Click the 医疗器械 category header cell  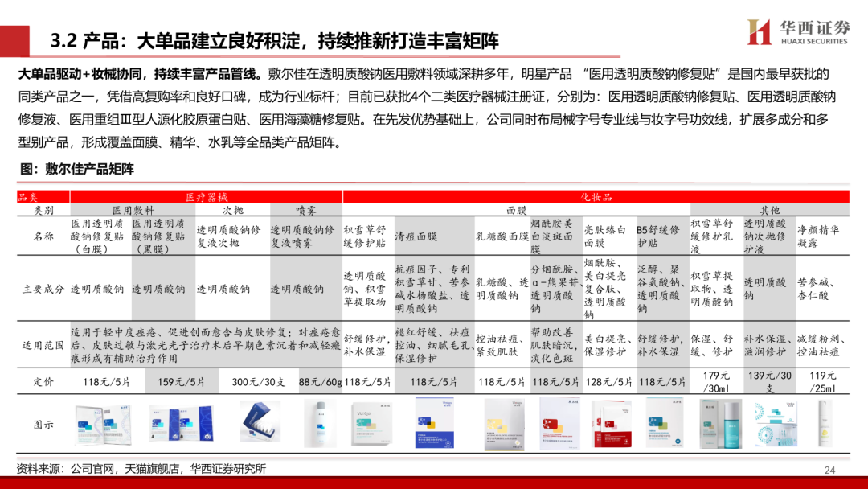pos(206,197)
